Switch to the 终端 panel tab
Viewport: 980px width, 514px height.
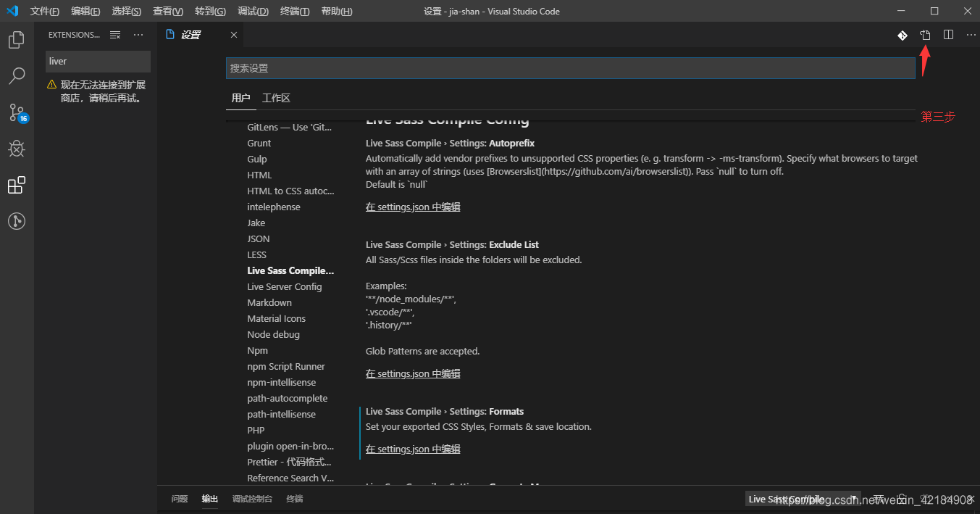[295, 499]
